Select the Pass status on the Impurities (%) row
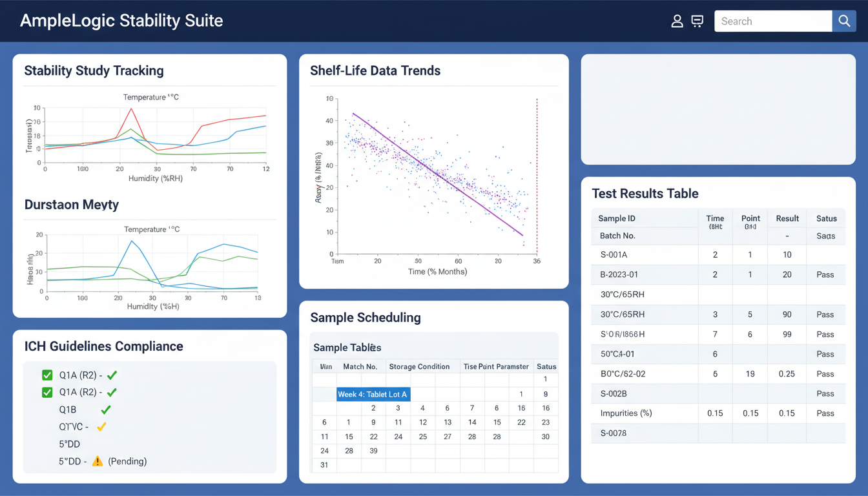 [826, 413]
